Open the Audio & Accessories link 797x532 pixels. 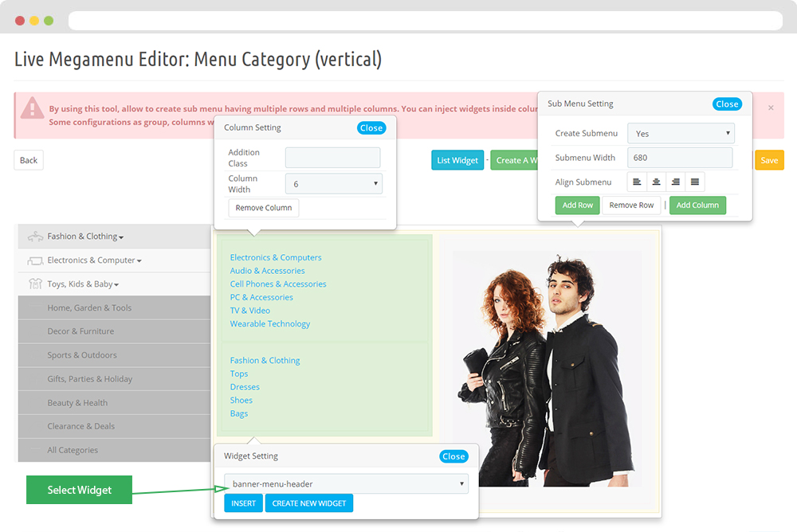click(x=267, y=271)
